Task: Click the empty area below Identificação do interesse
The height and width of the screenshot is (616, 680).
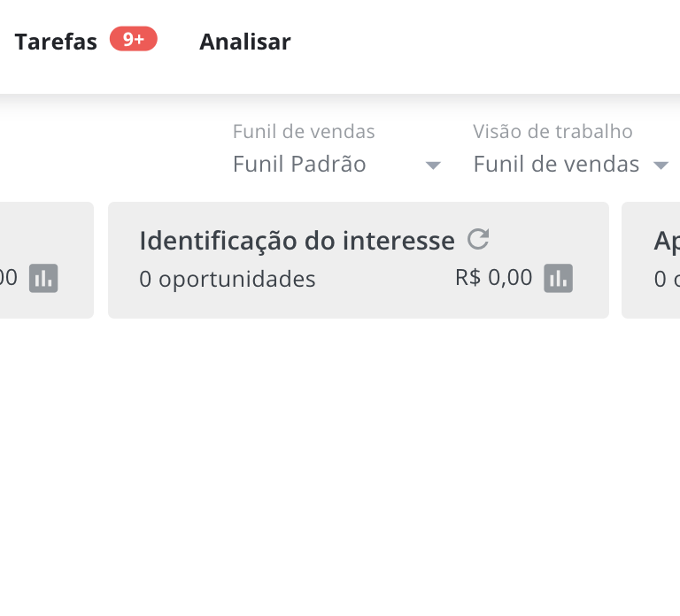Action: pyautogui.click(x=358, y=443)
